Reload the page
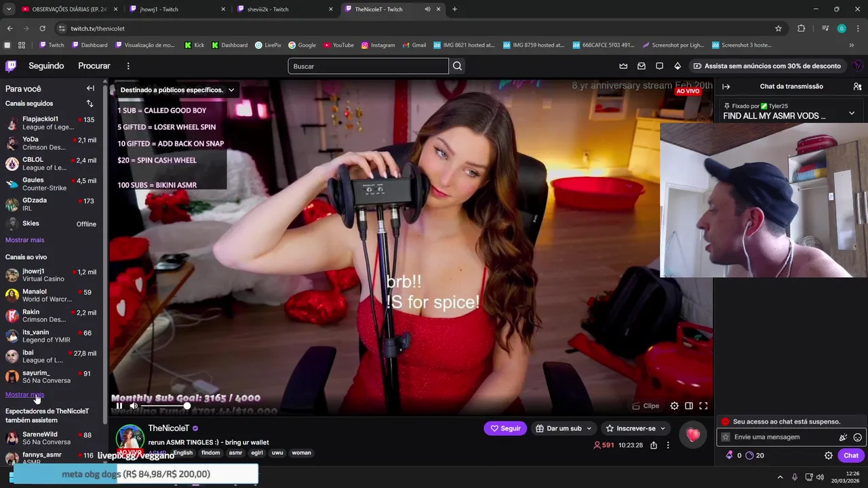 point(42,28)
